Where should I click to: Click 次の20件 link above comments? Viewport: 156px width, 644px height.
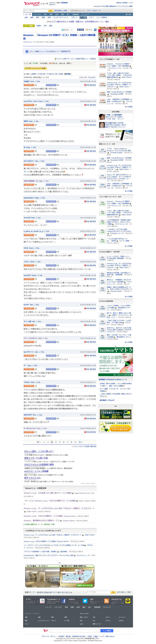click(92, 77)
